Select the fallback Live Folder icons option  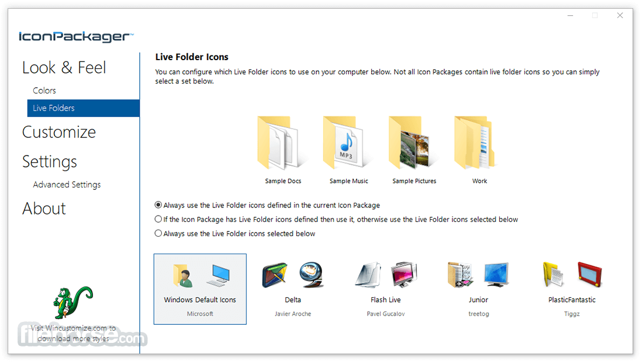click(158, 219)
